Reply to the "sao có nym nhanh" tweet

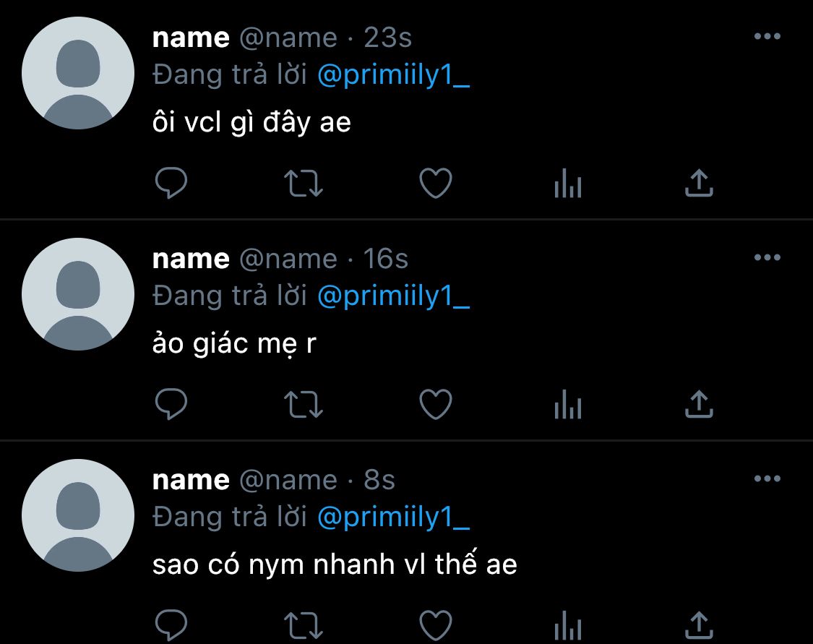[171, 625]
